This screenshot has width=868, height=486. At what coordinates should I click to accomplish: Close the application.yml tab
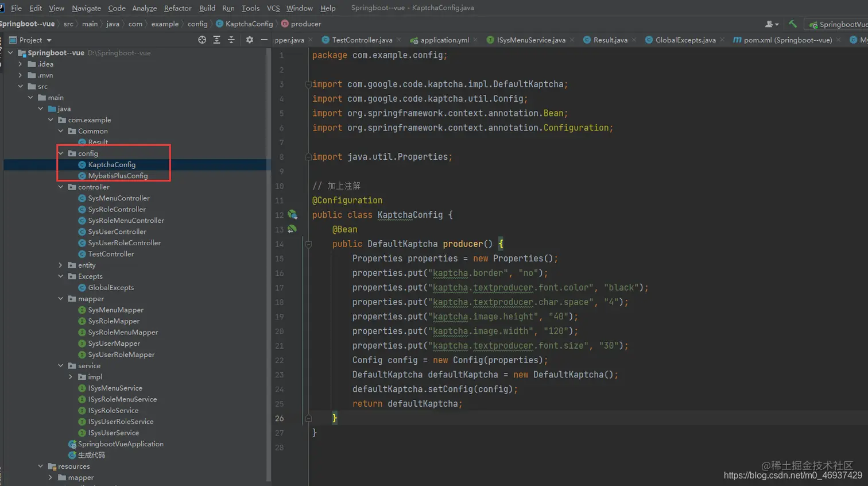point(476,40)
